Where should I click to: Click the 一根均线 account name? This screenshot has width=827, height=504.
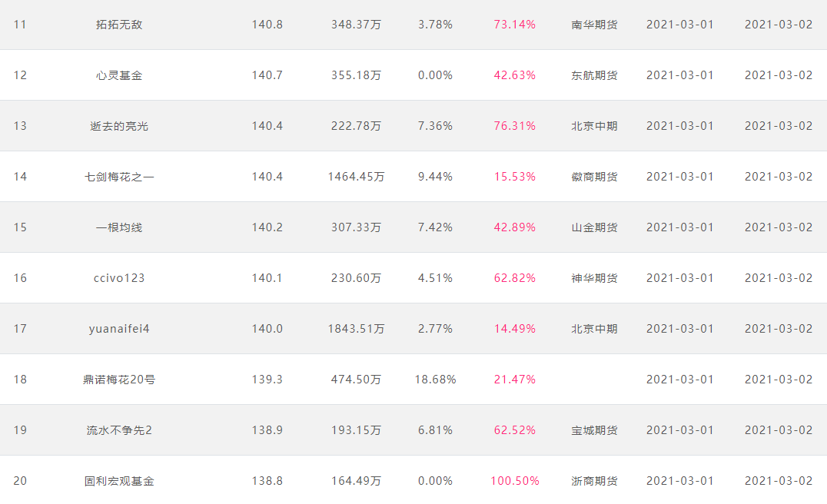[x=119, y=227]
